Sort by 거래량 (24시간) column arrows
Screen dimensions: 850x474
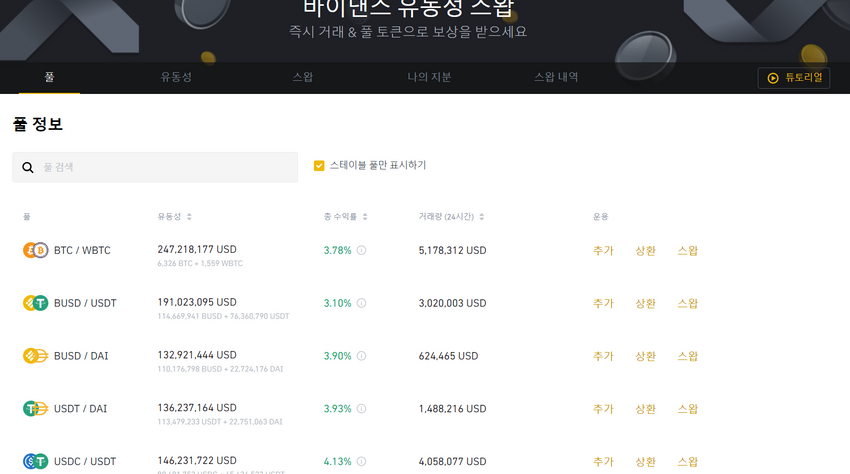[x=481, y=217]
